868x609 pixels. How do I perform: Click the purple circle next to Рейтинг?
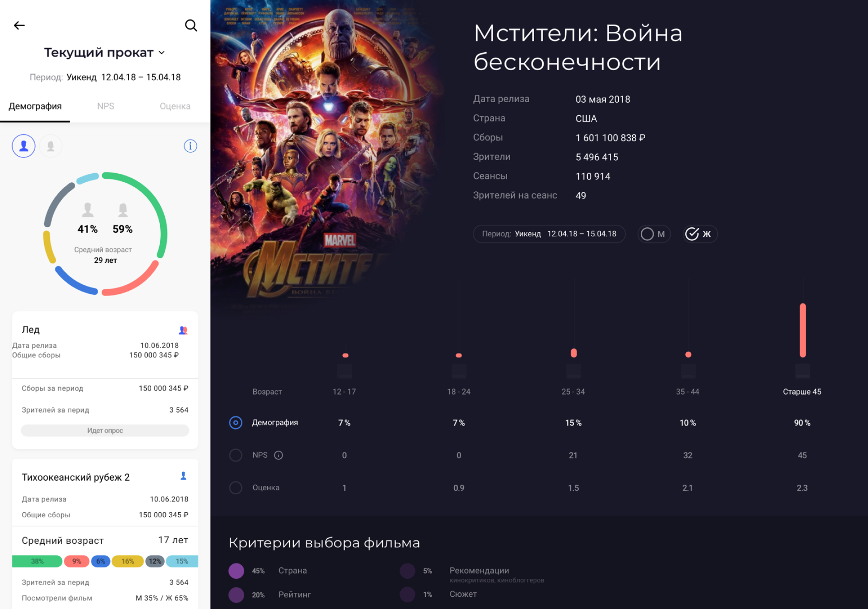click(236, 595)
